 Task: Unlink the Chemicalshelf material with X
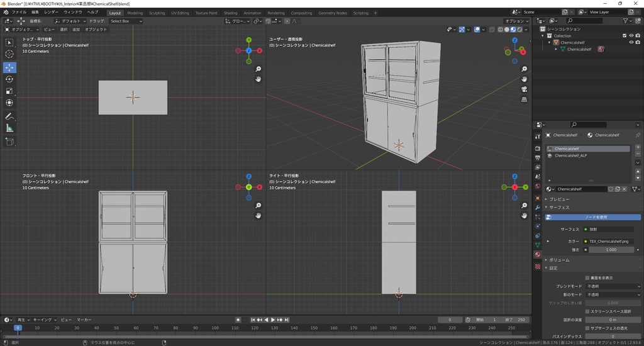[625, 189]
